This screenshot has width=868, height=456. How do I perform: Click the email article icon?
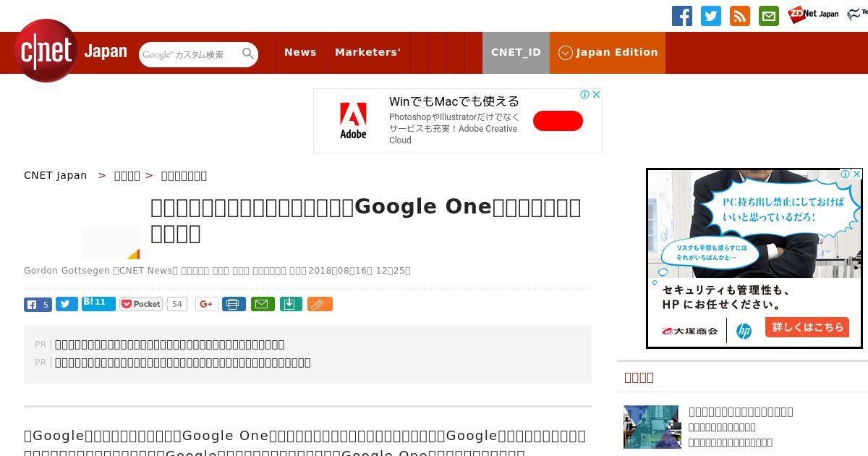(x=263, y=304)
